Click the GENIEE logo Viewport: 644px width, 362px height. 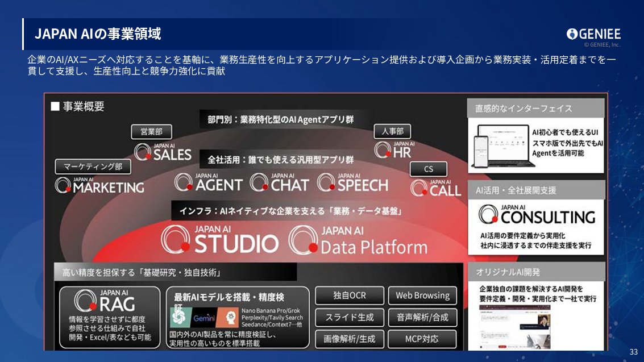click(593, 34)
